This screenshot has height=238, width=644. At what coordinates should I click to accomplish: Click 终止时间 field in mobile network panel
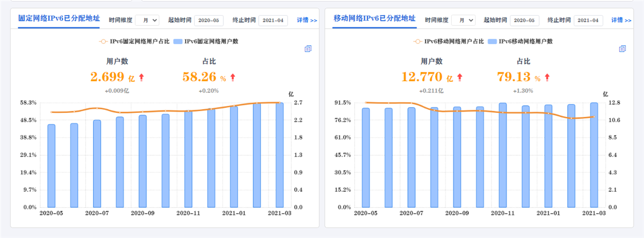[589, 20]
